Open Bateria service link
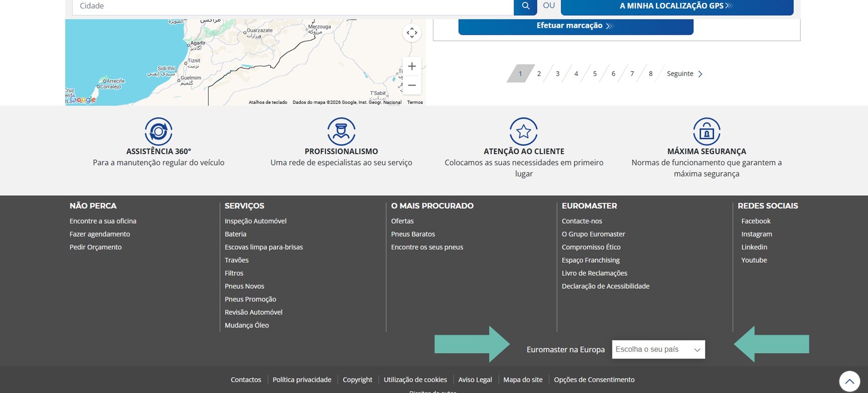Viewport: 868px width, 393px height. (236, 234)
